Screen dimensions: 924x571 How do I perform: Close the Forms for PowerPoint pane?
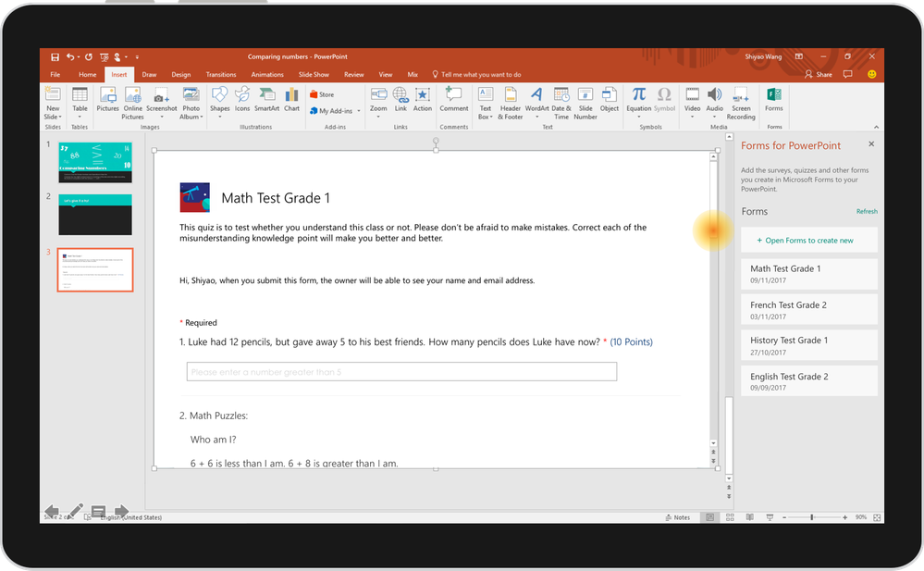tap(871, 144)
